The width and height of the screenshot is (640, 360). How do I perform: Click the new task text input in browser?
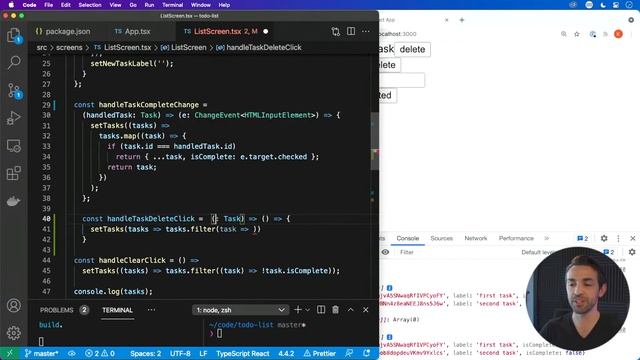click(402, 80)
